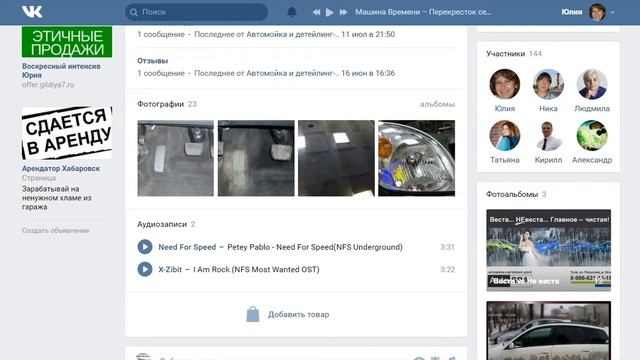Click the Поиск search field
This screenshot has height=360, width=640.
coord(196,12)
